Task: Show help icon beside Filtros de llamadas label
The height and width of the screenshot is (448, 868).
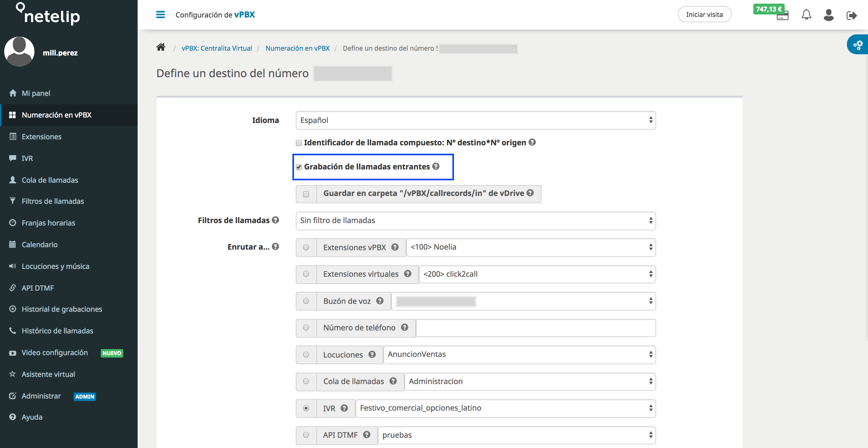Action: (x=275, y=220)
